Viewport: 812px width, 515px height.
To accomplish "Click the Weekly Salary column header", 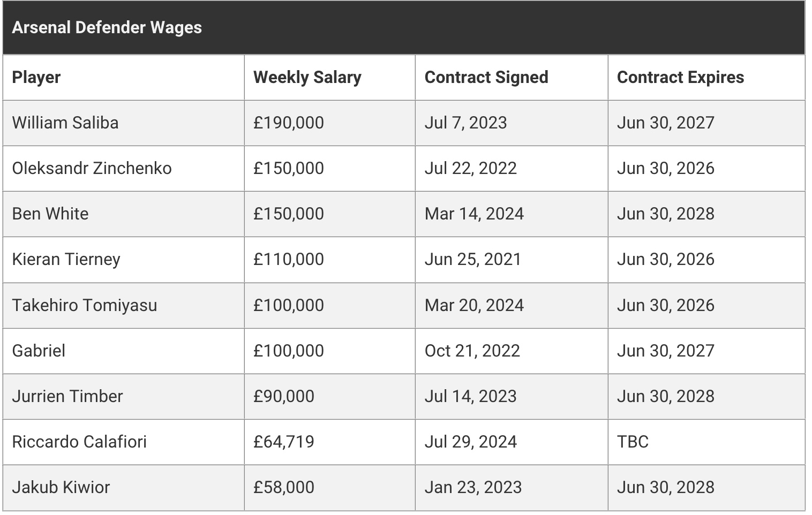I will pos(307,77).
